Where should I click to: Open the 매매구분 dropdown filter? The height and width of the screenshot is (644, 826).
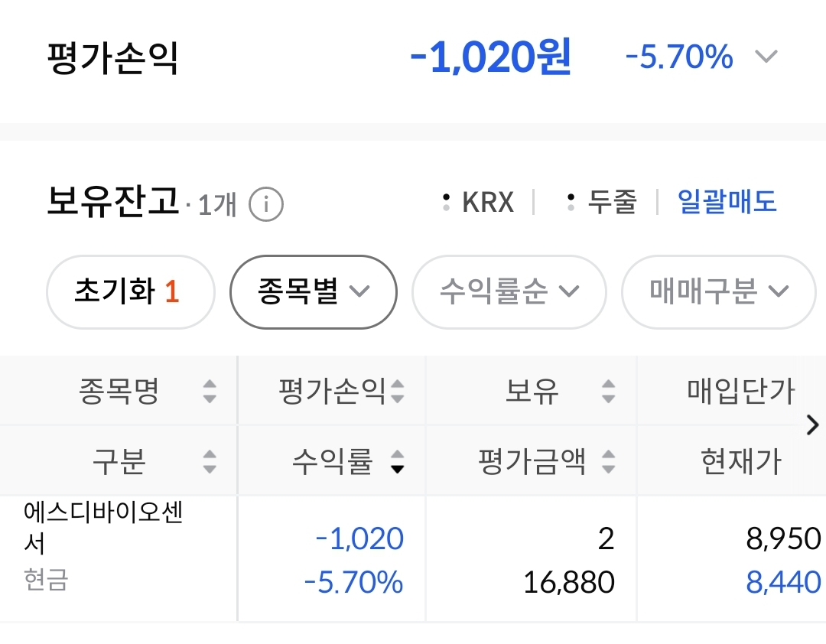(718, 291)
